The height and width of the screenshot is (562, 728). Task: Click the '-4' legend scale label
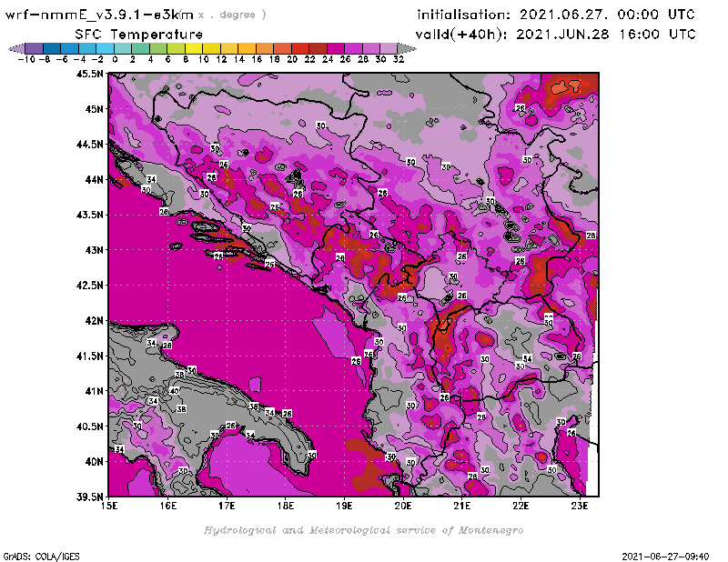tap(79, 59)
